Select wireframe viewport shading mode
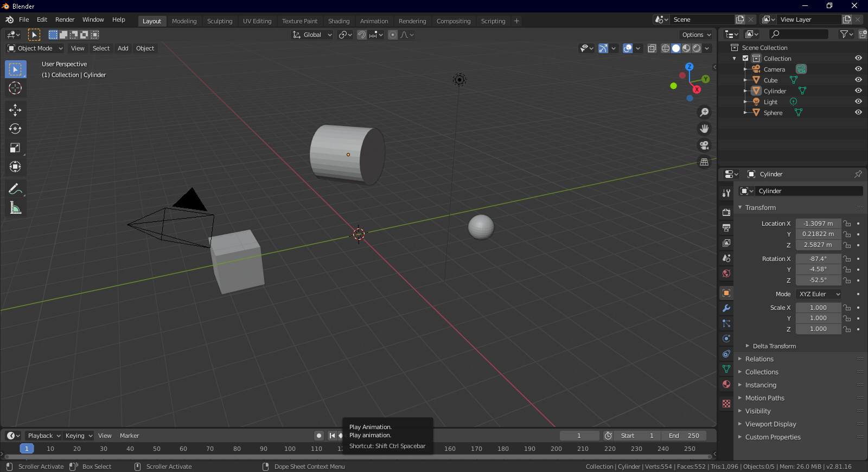Screen dimensions: 868x472 [666, 48]
